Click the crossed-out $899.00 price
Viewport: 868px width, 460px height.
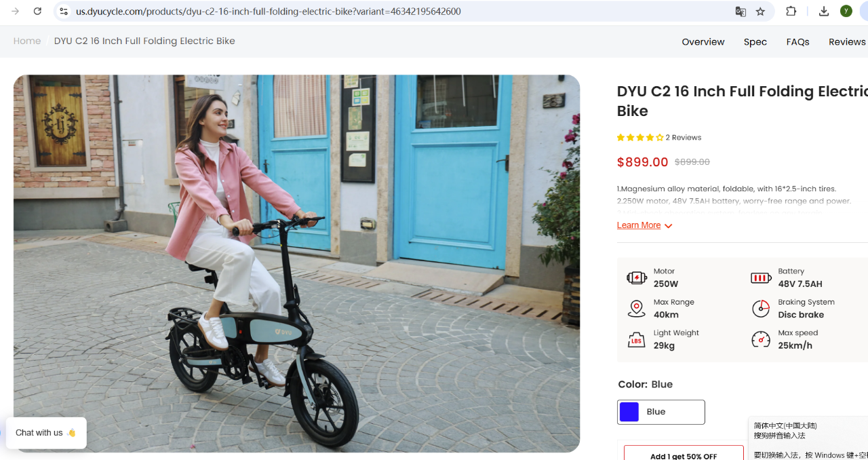click(692, 162)
